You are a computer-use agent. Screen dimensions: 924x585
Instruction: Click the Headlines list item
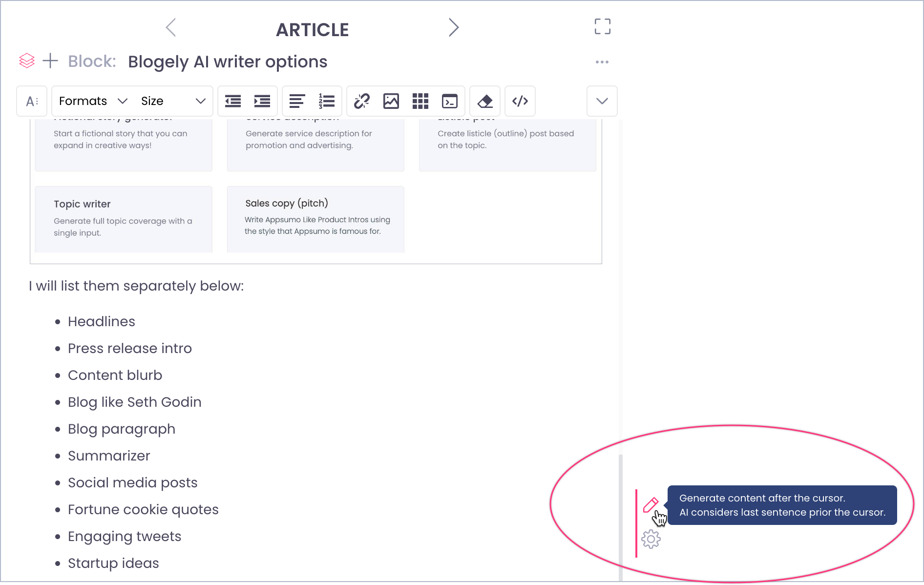[x=102, y=321]
